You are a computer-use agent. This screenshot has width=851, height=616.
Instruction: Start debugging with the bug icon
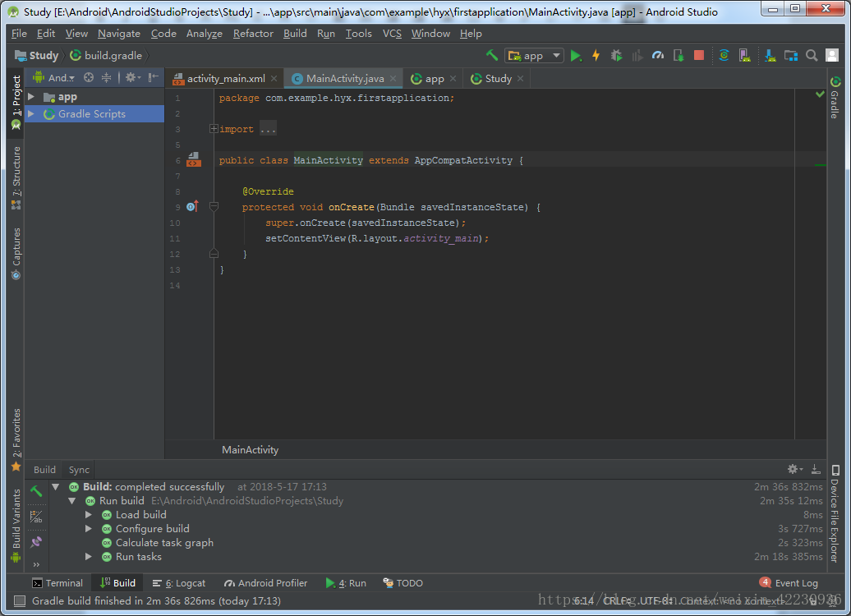(x=617, y=55)
